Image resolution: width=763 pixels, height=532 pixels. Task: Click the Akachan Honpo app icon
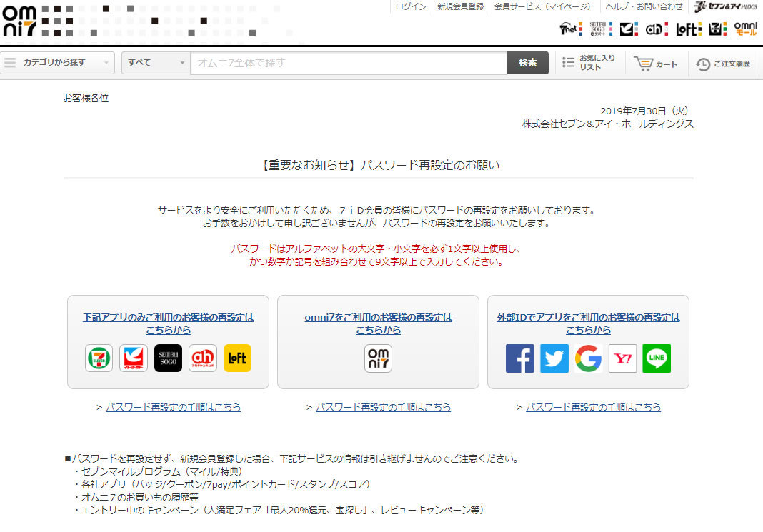203,358
